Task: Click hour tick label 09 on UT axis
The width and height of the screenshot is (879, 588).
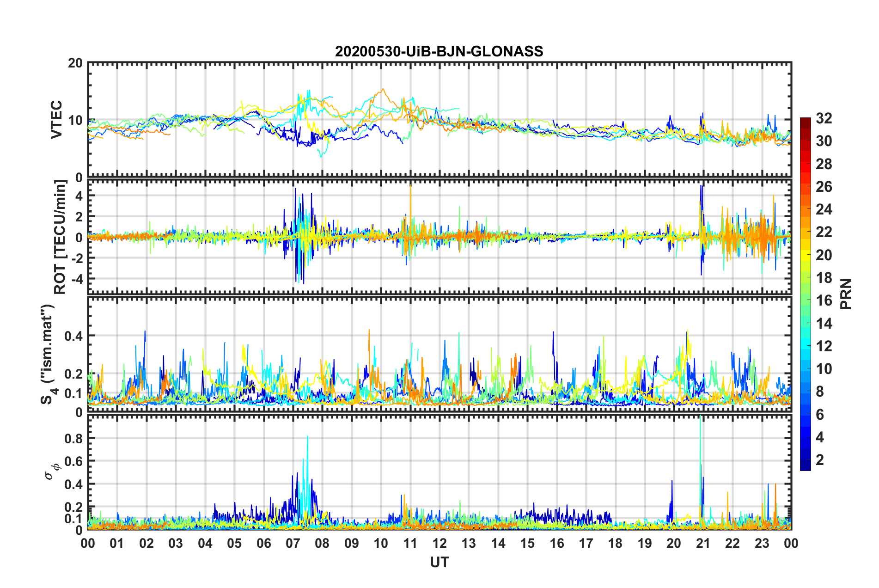Action: [x=352, y=543]
